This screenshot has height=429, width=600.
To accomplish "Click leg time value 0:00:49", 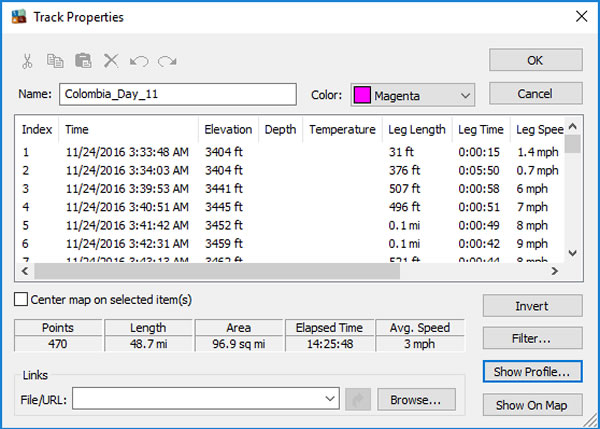I will 479,225.
